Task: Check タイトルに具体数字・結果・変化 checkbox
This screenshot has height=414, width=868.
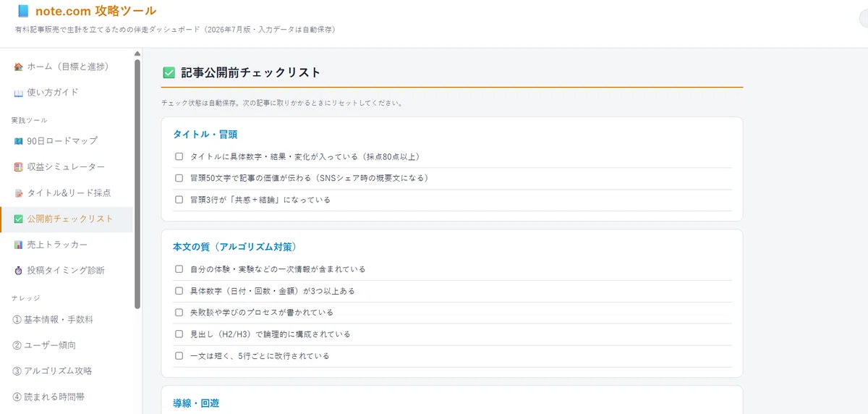Action: (x=179, y=156)
